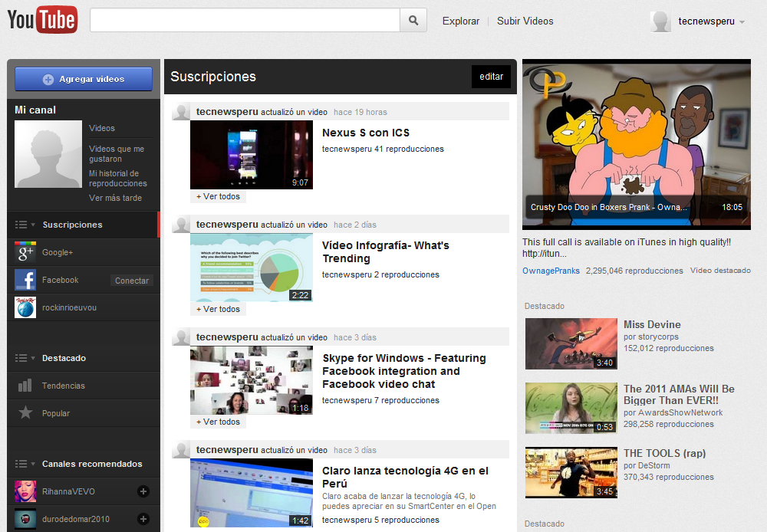Click the Mi canal profile picture
767x532 pixels.
48,154
